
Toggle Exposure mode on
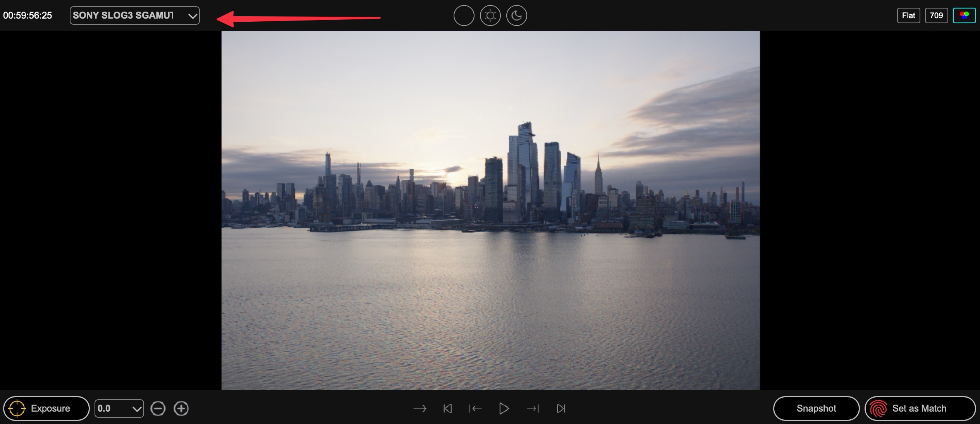click(x=46, y=408)
